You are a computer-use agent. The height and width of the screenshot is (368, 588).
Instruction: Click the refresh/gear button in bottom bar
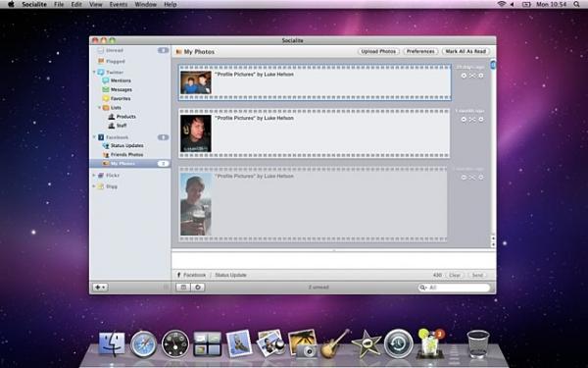point(198,288)
